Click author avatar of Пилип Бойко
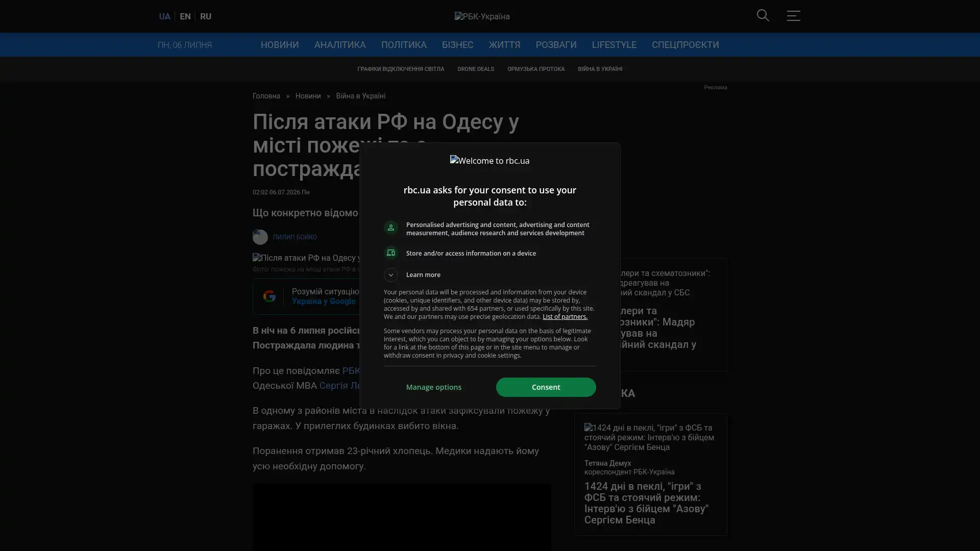The height and width of the screenshot is (551, 980). coord(260,237)
